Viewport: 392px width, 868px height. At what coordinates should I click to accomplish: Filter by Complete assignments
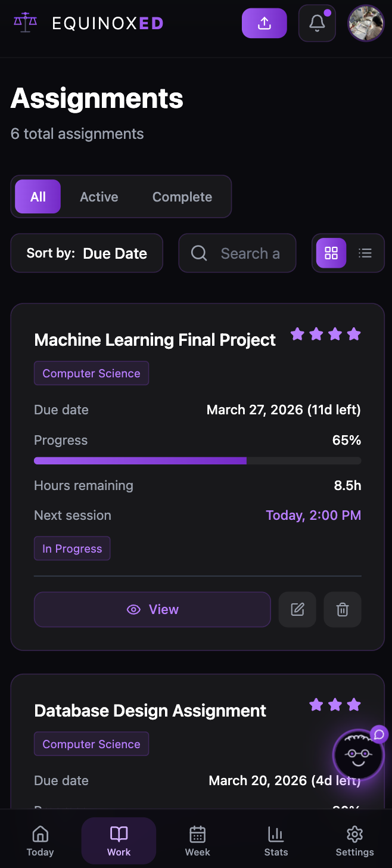[x=182, y=197]
